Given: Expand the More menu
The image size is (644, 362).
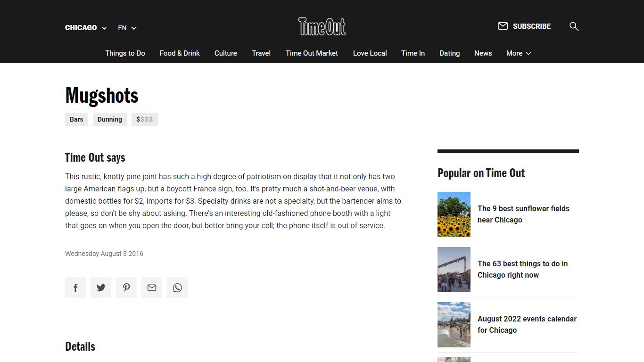Looking at the screenshot, I should coord(519,53).
